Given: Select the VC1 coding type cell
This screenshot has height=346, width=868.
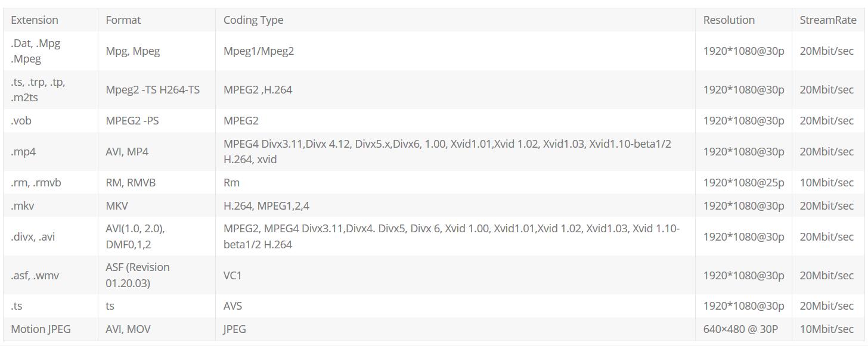Looking at the screenshot, I should click(232, 275).
